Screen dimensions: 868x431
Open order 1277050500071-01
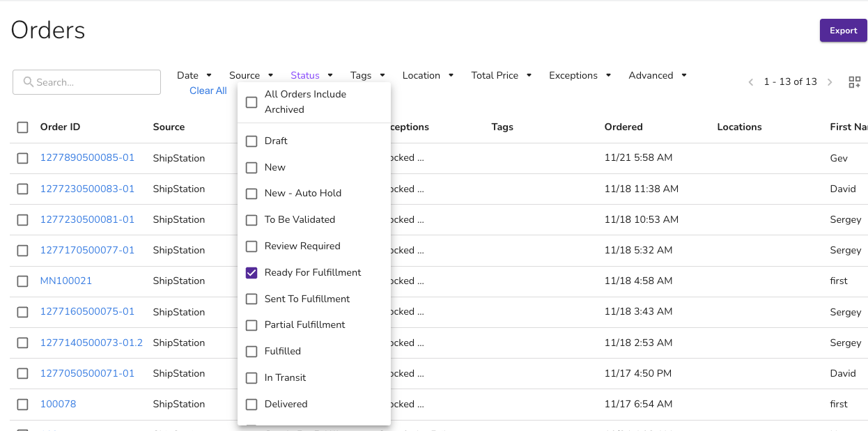click(x=87, y=373)
